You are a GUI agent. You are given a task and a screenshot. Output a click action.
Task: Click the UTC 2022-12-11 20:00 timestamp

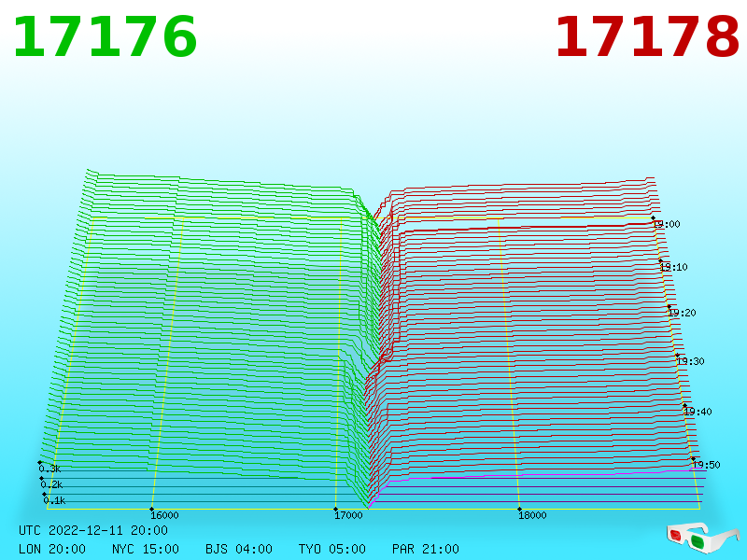tap(93, 530)
